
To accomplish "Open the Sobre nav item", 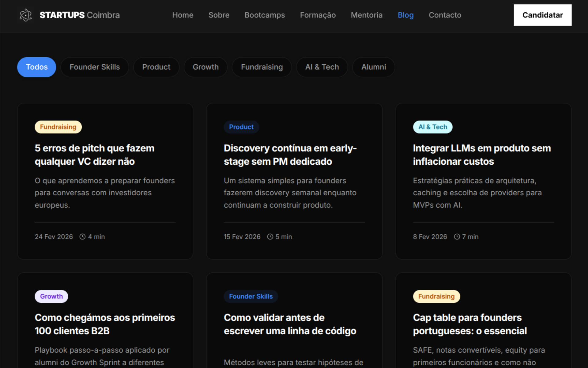I will tap(219, 15).
